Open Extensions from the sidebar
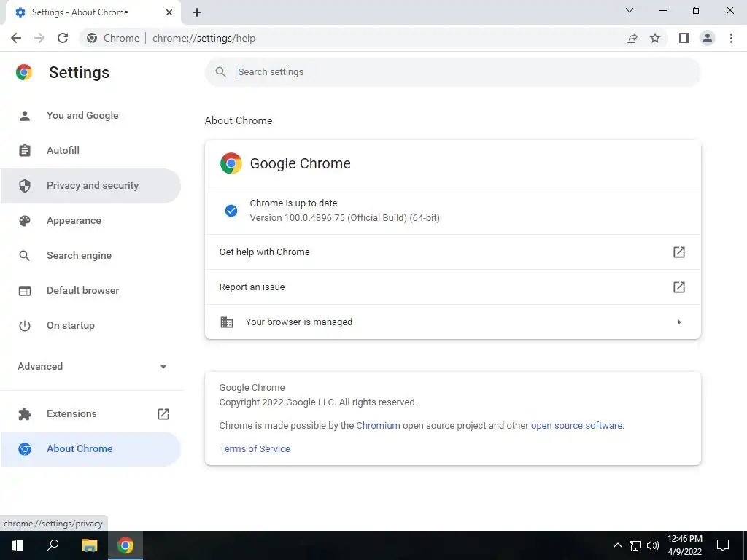747x560 pixels. coord(90,414)
